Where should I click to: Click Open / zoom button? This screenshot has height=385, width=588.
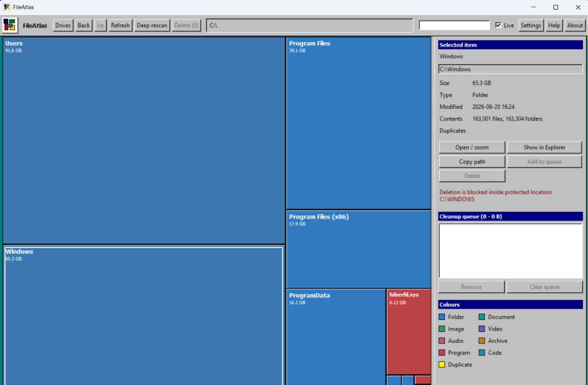(472, 147)
